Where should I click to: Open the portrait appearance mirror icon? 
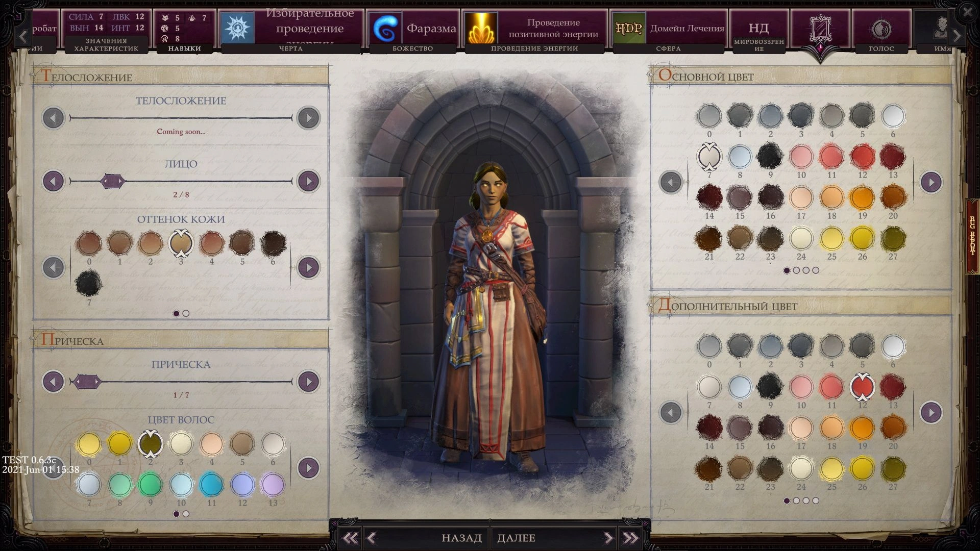tap(820, 29)
